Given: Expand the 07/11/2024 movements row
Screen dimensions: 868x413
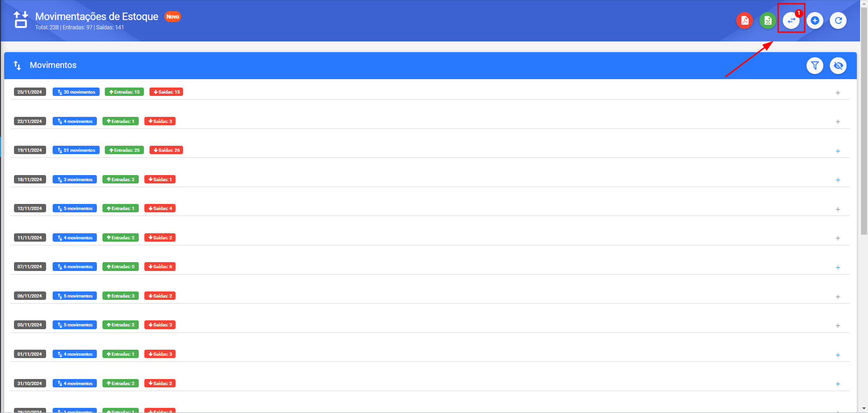Looking at the screenshot, I should click(x=838, y=267).
